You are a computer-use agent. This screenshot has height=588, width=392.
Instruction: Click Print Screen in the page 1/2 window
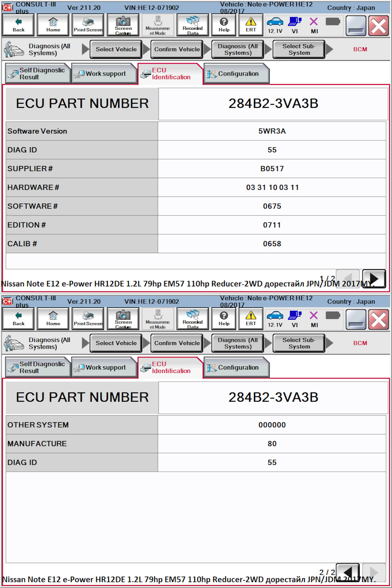[x=88, y=25]
